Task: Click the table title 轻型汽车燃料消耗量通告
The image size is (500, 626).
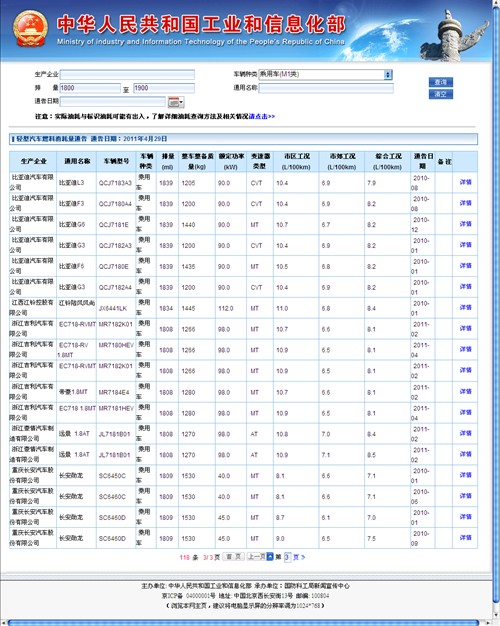Action: (x=51, y=139)
